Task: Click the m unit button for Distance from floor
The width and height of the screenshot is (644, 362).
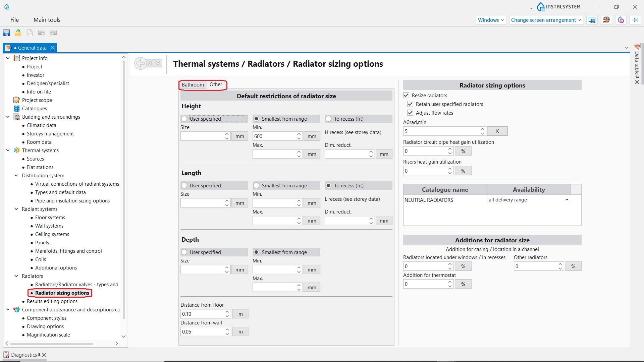Action: pos(240,314)
